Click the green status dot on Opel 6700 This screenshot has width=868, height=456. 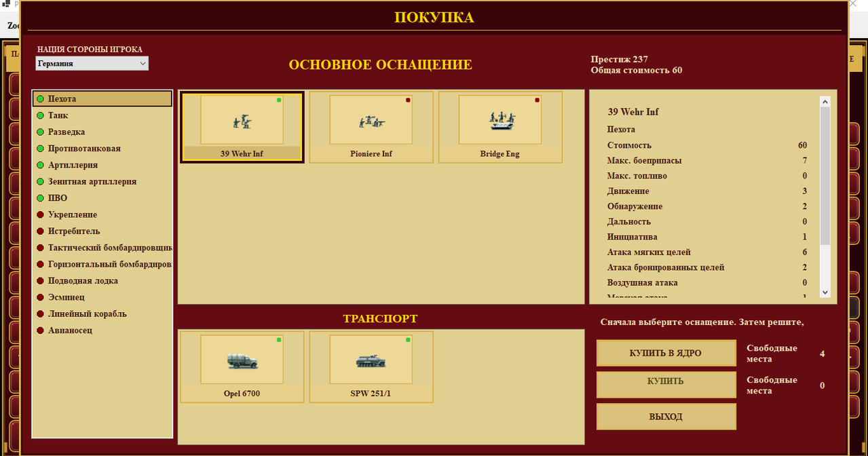(279, 339)
